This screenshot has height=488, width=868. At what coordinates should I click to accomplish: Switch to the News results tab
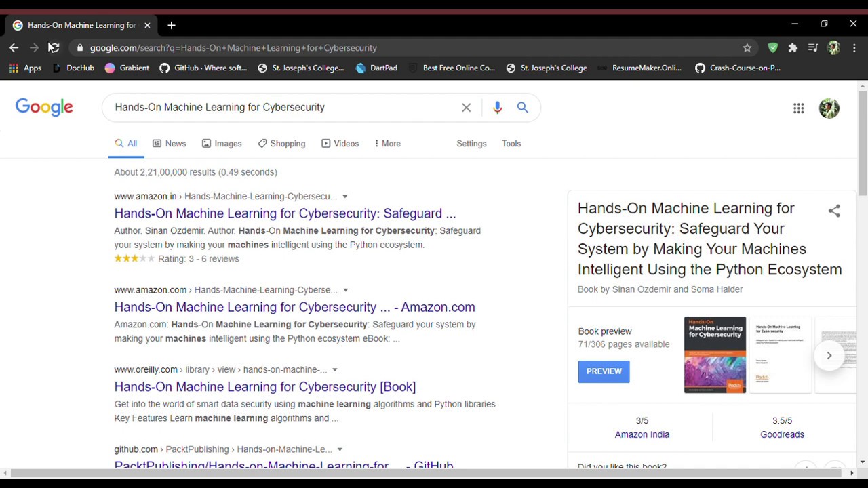[169, 144]
